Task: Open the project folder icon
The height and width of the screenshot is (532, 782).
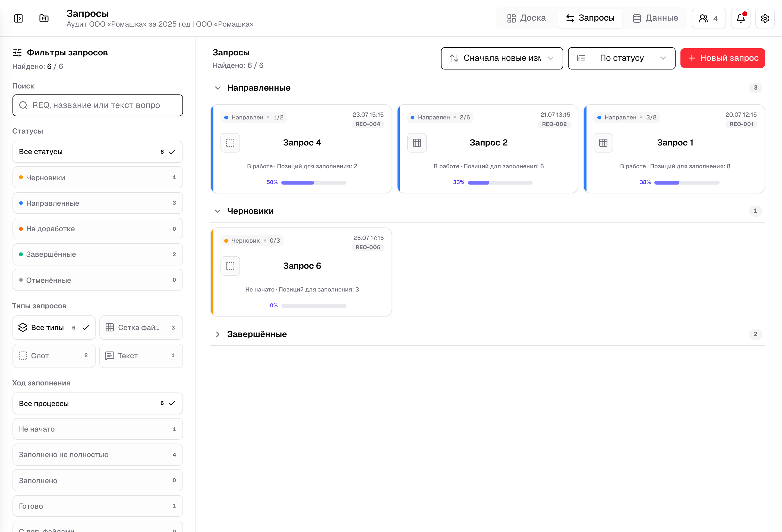Action: [44, 18]
